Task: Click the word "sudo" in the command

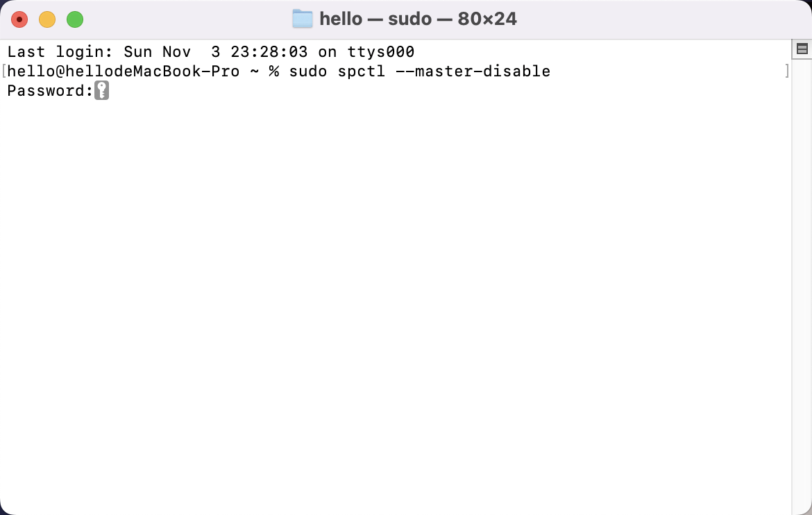Action: (307, 71)
